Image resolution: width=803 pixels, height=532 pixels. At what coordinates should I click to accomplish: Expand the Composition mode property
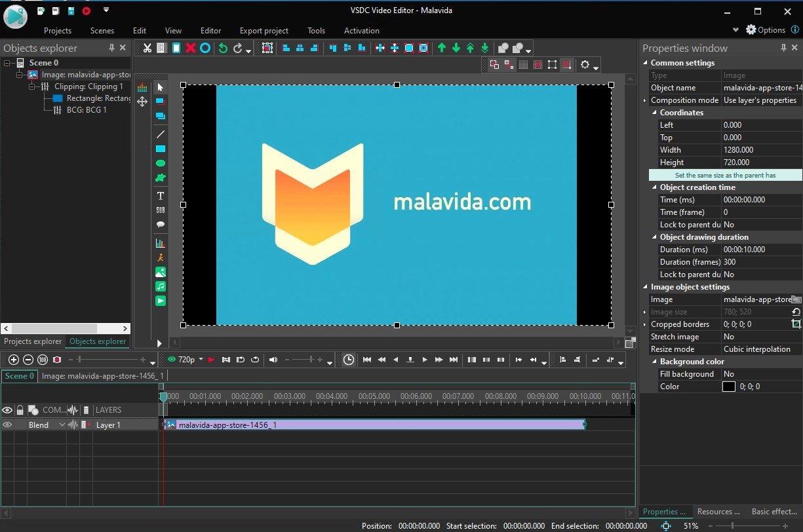645,100
